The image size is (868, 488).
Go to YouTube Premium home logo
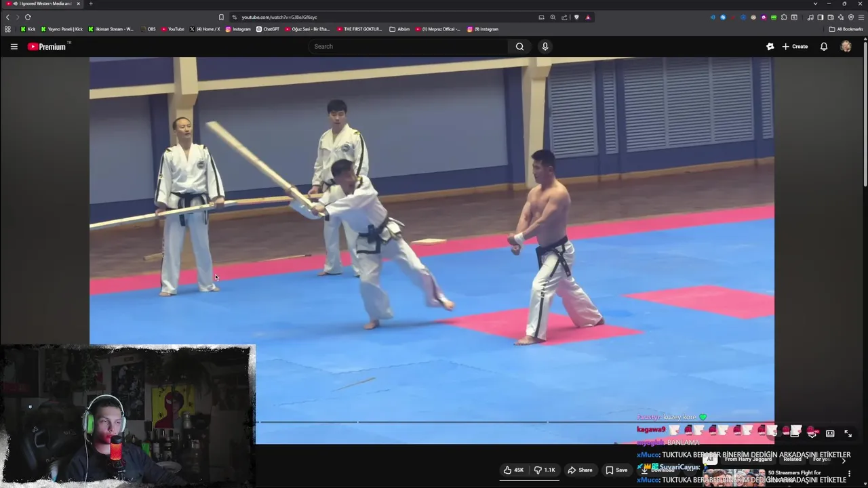click(47, 47)
